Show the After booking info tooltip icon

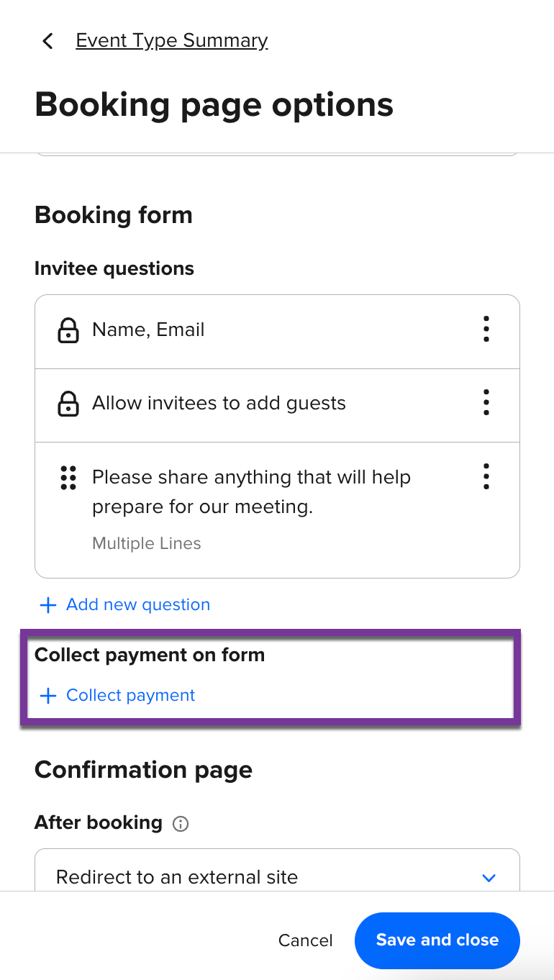click(181, 824)
